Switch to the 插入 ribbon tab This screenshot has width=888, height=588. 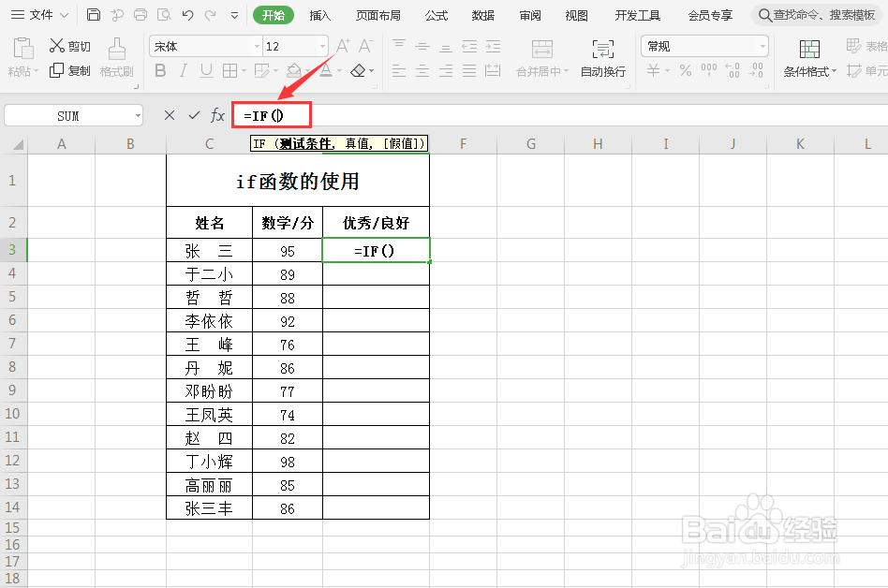[318, 14]
